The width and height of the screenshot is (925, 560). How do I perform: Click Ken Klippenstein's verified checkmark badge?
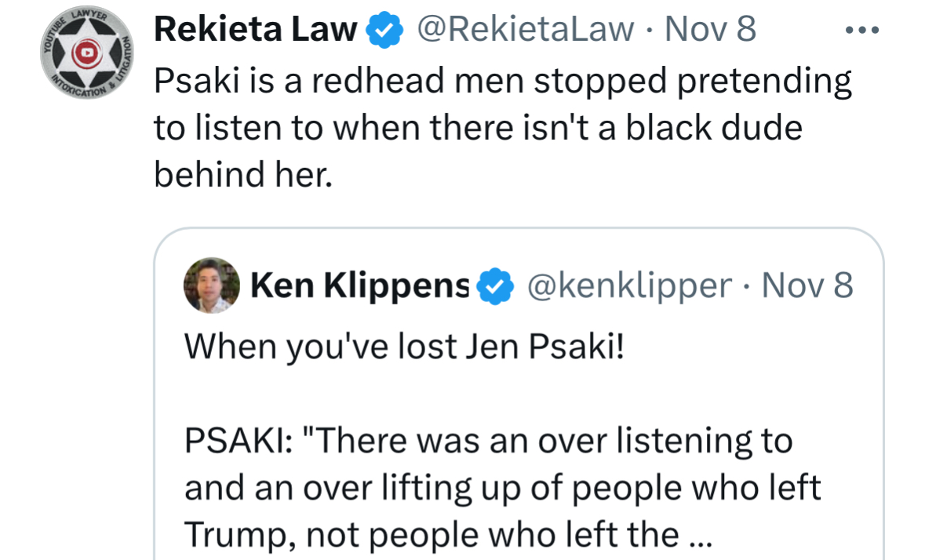pyautogui.click(x=495, y=286)
